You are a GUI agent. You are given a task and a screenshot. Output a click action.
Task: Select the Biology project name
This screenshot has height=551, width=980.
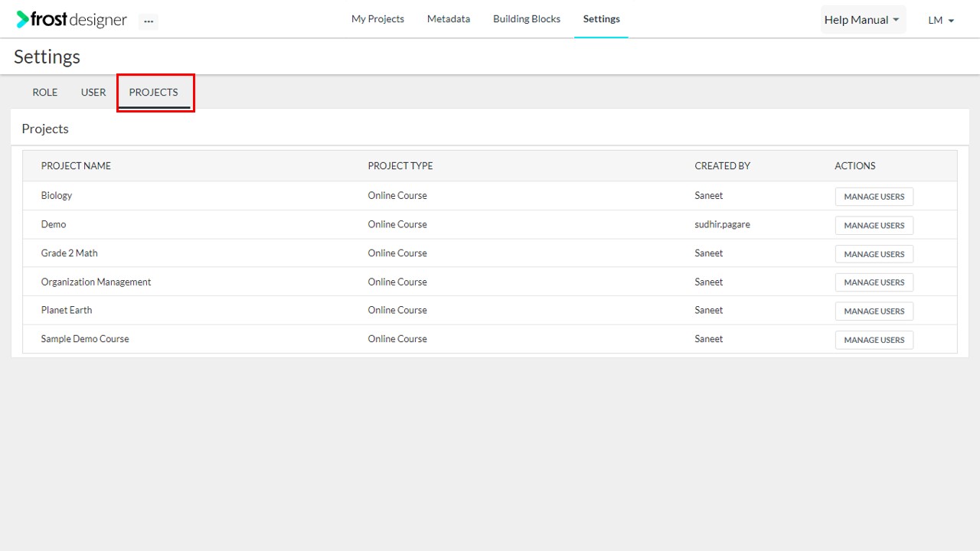click(57, 195)
